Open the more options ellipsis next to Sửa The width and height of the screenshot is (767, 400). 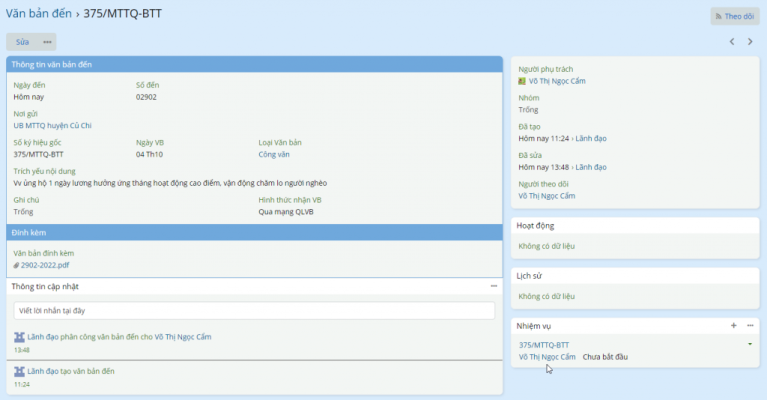click(47, 42)
